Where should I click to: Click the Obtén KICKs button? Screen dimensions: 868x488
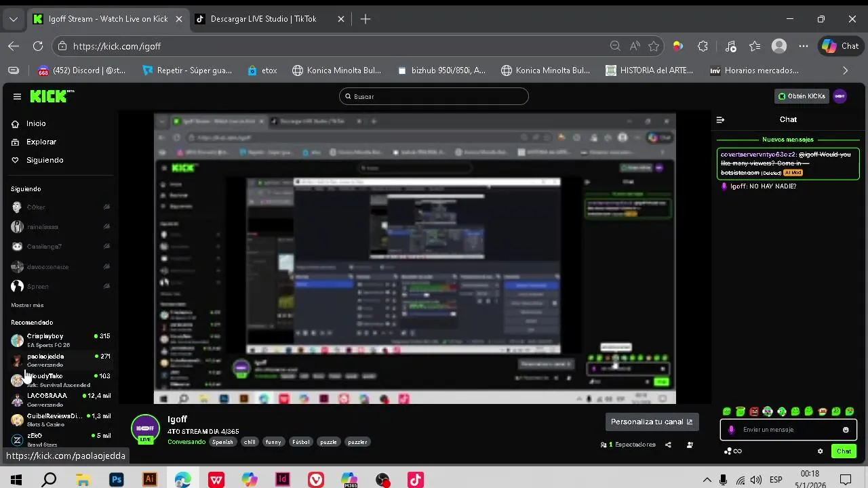tap(802, 96)
